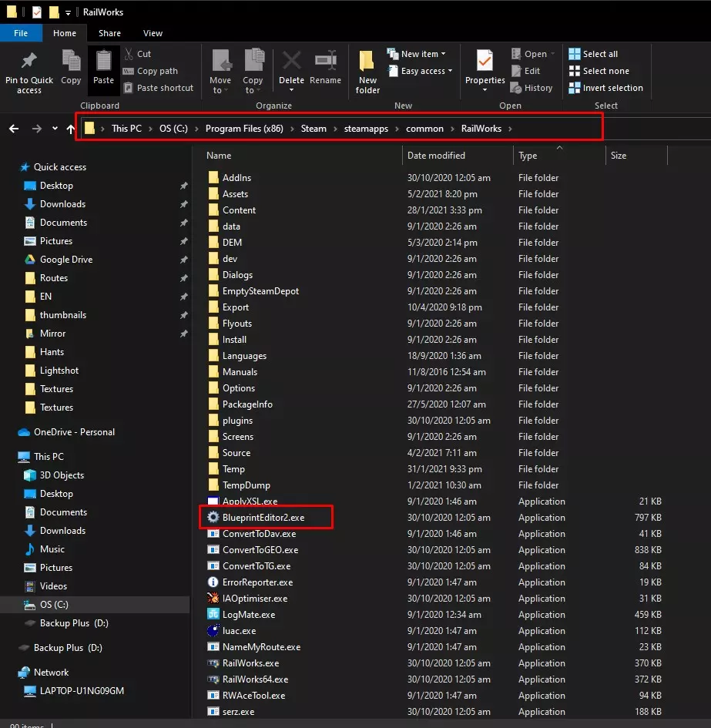The height and width of the screenshot is (728, 711).
Task: Open Music folder in navigation pane
Action: 52,549
